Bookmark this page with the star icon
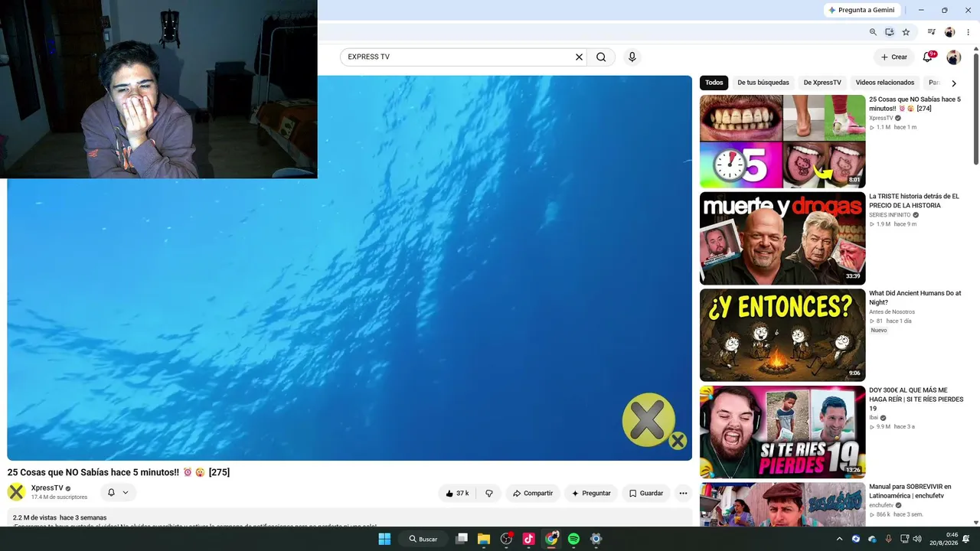Viewport: 980px width, 551px height. pos(906,32)
